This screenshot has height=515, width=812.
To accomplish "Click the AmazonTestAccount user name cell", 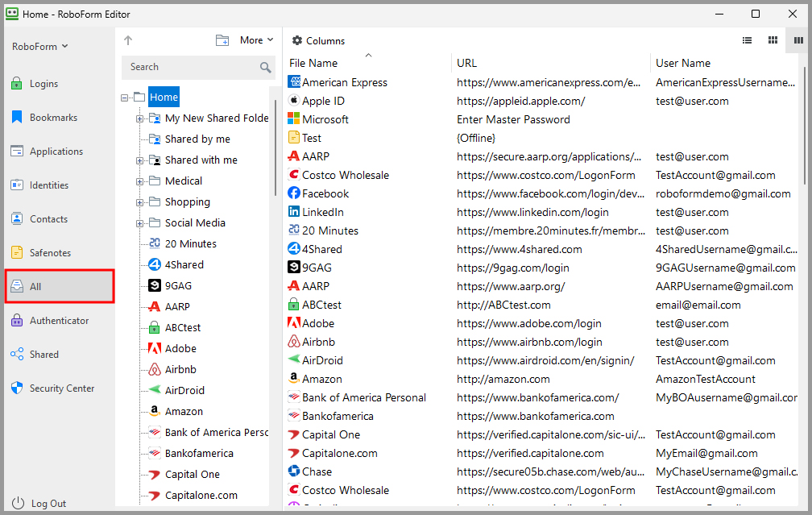I will [x=706, y=379].
